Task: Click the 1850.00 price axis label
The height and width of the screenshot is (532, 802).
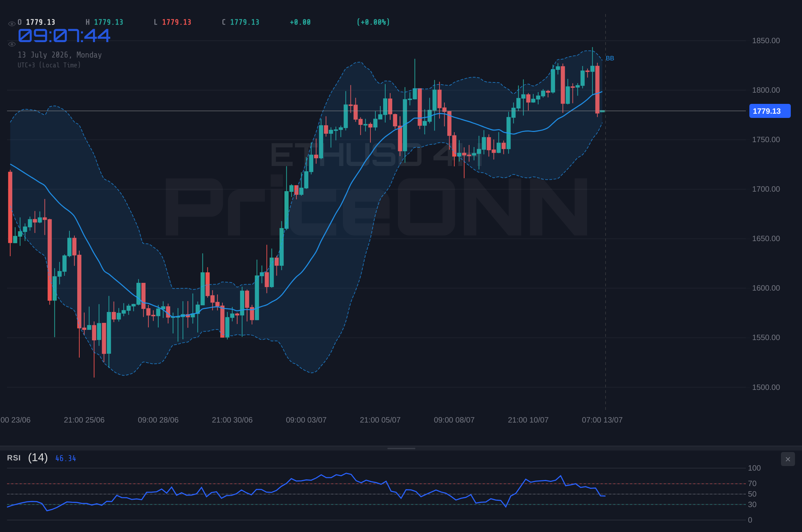Action: pyautogui.click(x=766, y=41)
